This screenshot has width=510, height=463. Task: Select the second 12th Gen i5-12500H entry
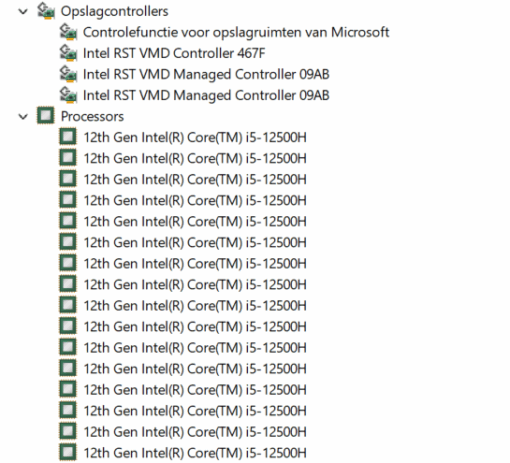[195, 158]
